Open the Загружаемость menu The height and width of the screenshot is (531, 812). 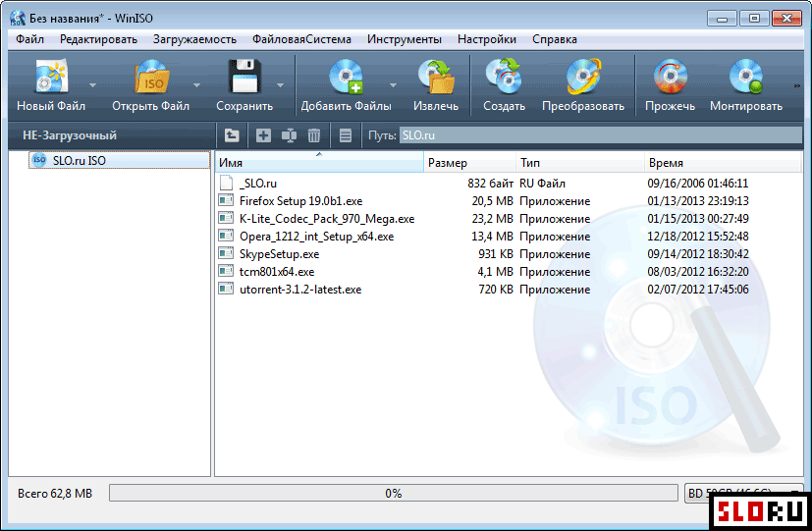(194, 39)
